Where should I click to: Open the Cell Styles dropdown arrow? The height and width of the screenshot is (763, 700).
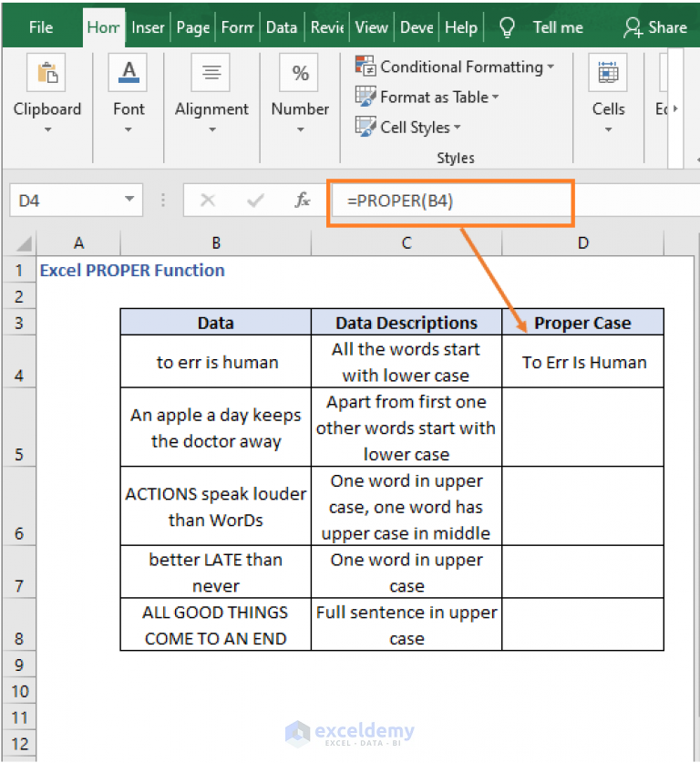pyautogui.click(x=458, y=127)
